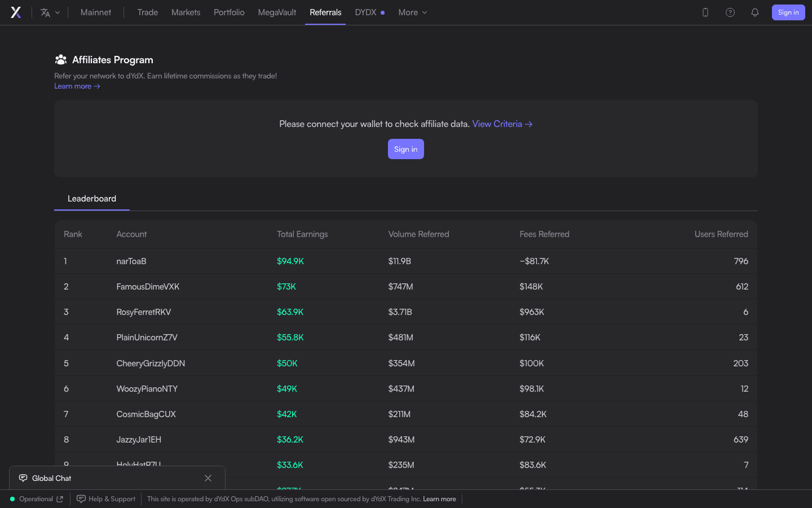Expand the More menu
The height and width of the screenshot is (508, 812).
[x=413, y=12]
